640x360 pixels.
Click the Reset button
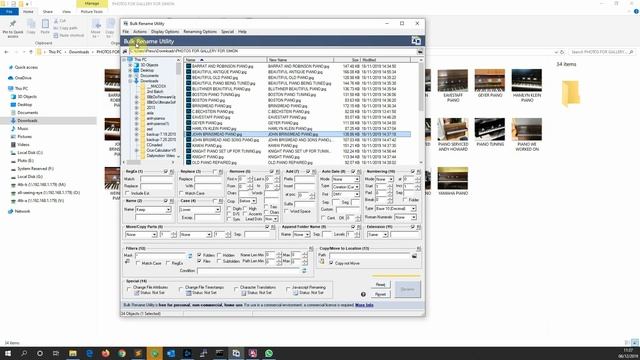point(380,284)
